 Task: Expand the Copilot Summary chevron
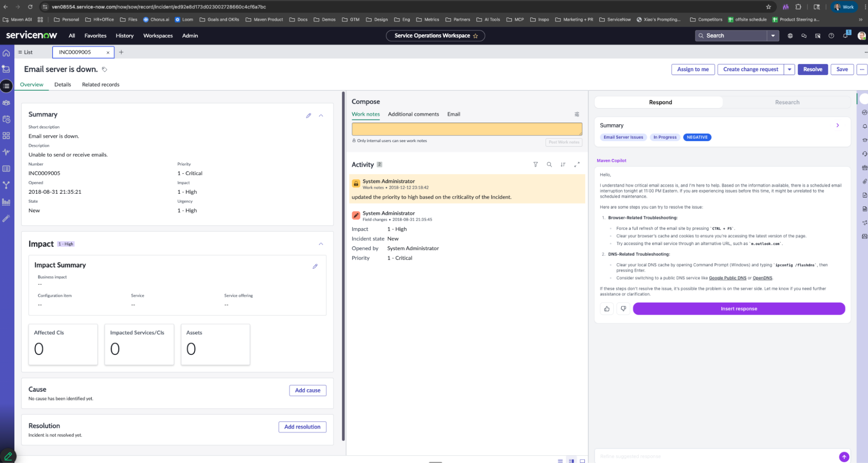pyautogui.click(x=838, y=126)
